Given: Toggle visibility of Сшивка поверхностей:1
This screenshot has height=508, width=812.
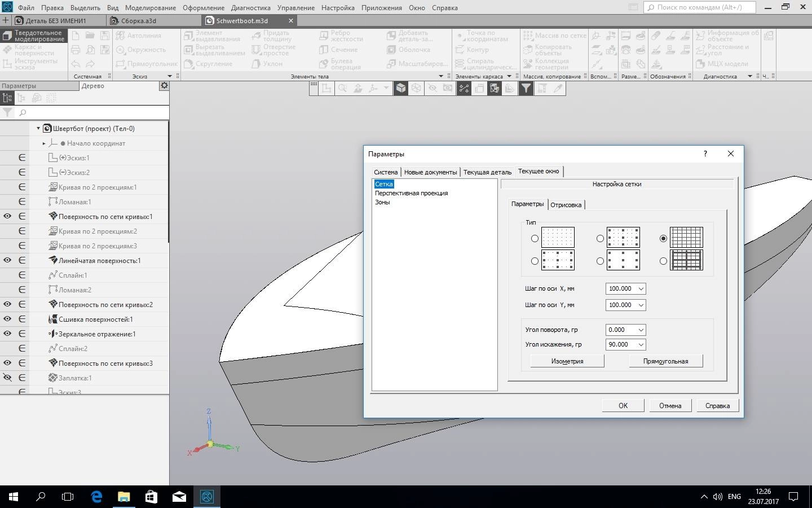Looking at the screenshot, I should [x=7, y=319].
